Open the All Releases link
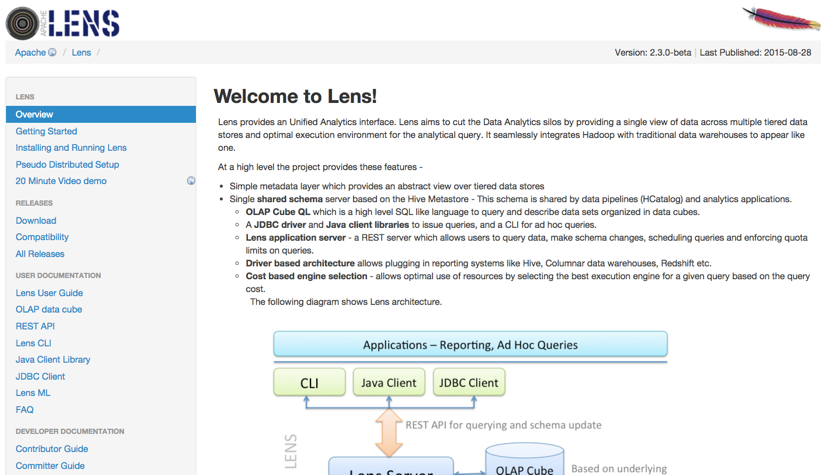Image resolution: width=827 pixels, height=475 pixels. tap(40, 254)
